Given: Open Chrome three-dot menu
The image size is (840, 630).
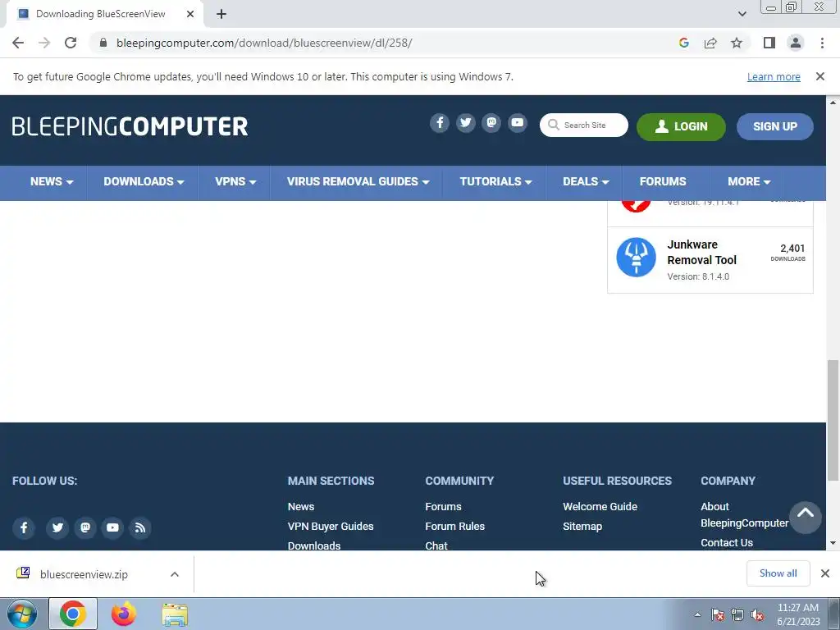Looking at the screenshot, I should click(x=822, y=43).
